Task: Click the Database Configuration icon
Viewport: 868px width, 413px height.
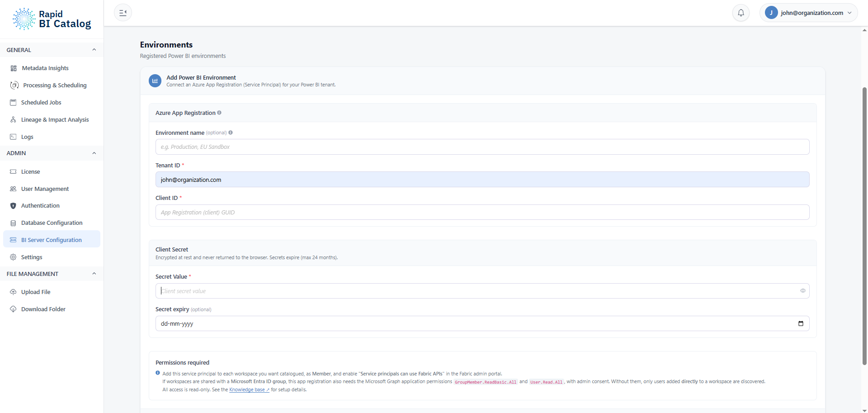Action: [x=13, y=223]
